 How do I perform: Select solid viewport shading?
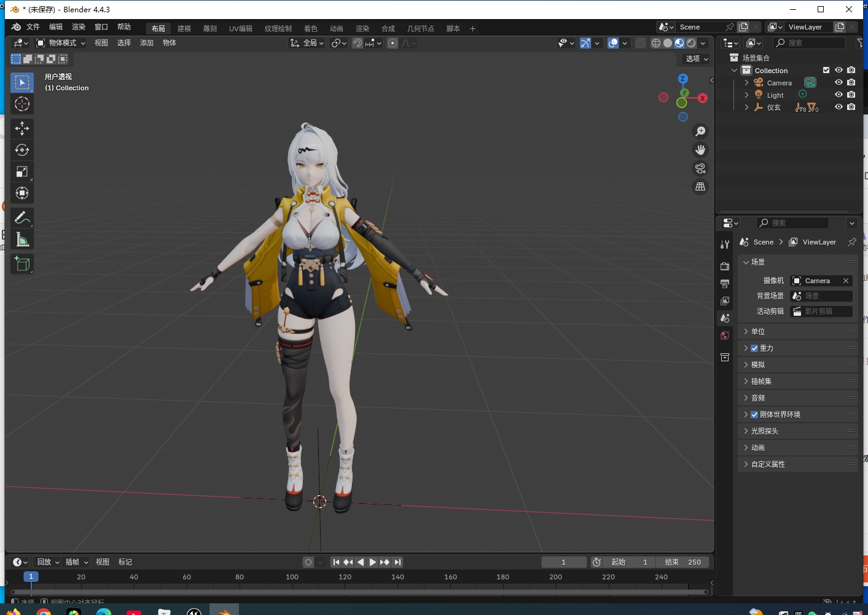668,43
